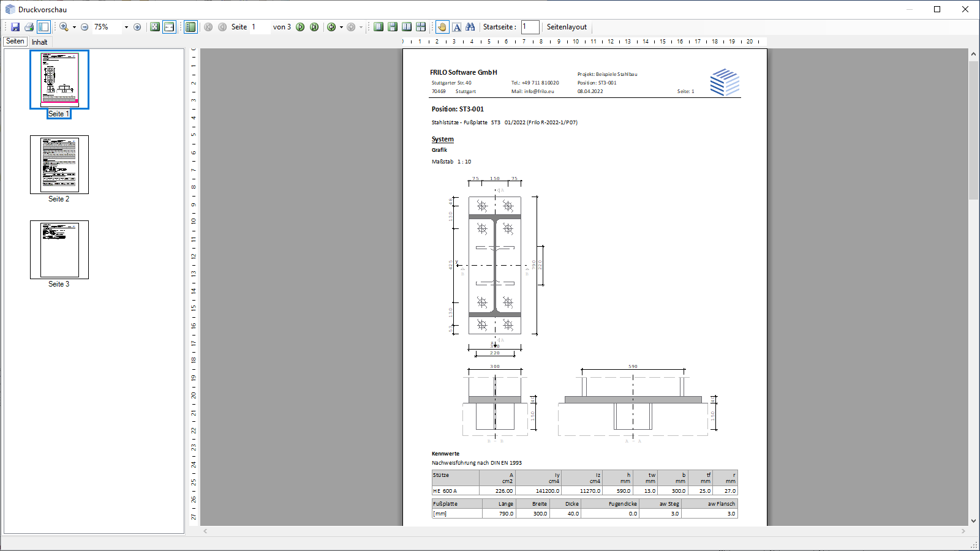The image size is (980, 551).
Task: Click the Seitenlayout button
Action: coord(567,27)
